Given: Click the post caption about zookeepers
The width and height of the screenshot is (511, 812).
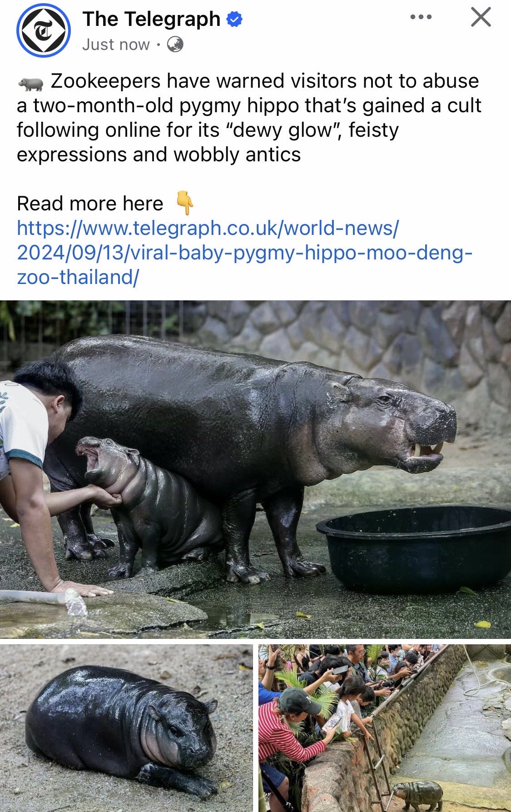Looking at the screenshot, I should click(249, 118).
